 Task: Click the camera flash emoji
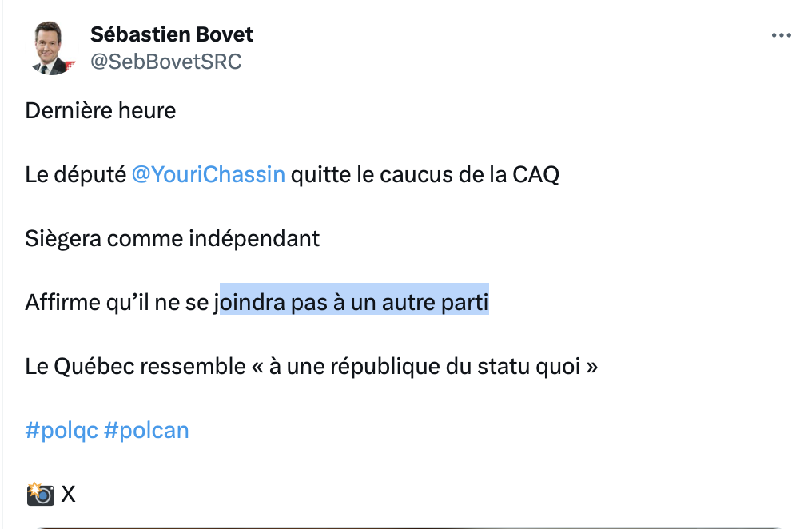click(41, 494)
